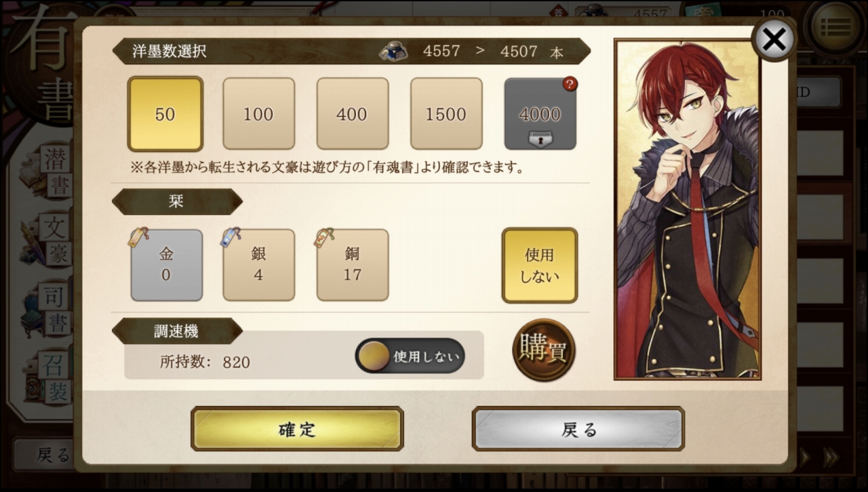Open the hamburger menu icon at top right
This screenshot has height=492, width=868.
coord(835,26)
